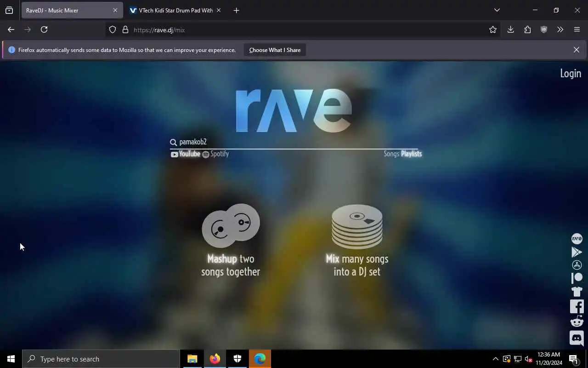588x368 pixels.
Task: Click the tracking protection shield in address bar
Action: pos(113,29)
